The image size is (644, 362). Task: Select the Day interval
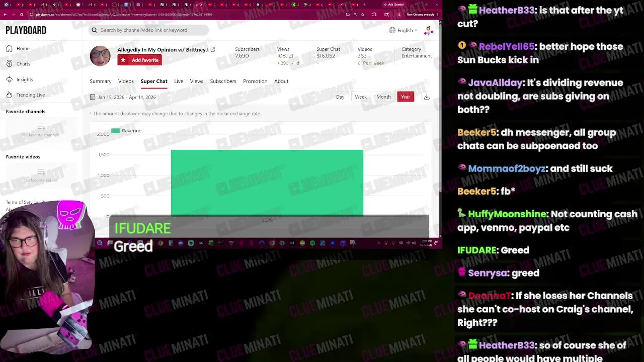click(340, 97)
